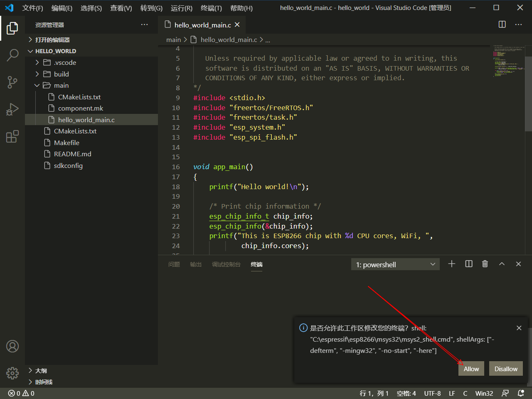
Task: Open the 终端(T) menu
Action: (211, 8)
